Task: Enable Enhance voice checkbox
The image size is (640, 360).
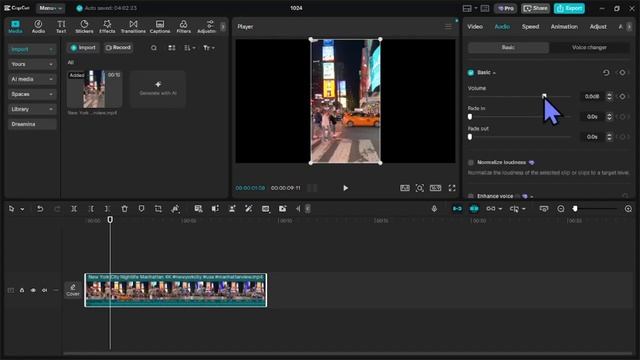Action: point(471,196)
